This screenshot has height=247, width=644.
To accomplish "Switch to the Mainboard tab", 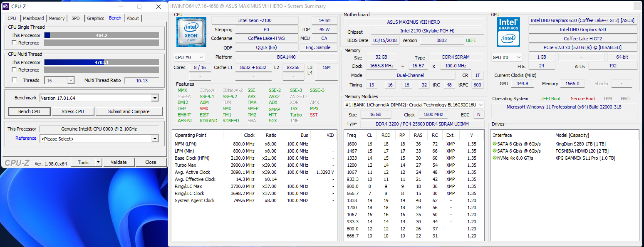I will pyautogui.click(x=33, y=18).
